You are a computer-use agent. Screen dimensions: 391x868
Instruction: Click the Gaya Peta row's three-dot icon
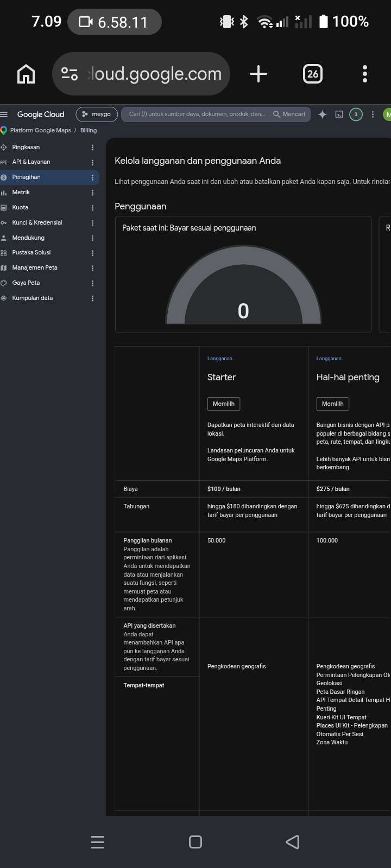(x=92, y=283)
